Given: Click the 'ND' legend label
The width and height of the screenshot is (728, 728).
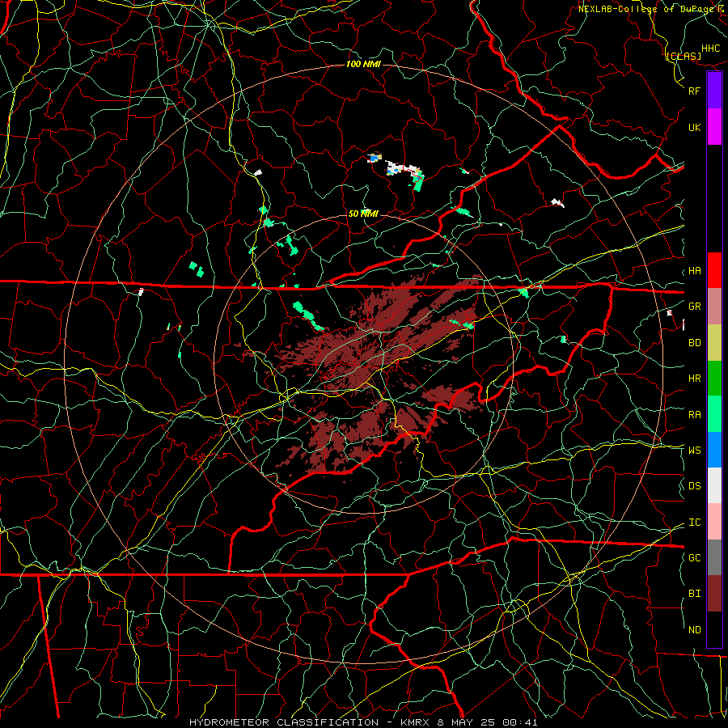Looking at the screenshot, I should (x=695, y=630).
